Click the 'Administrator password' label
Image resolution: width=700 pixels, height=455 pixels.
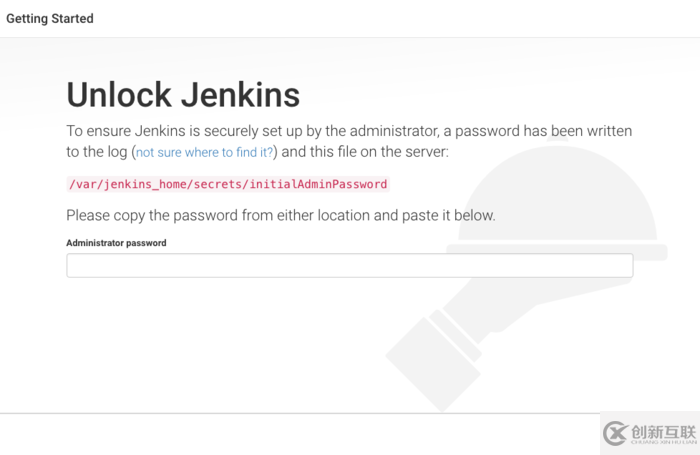coord(116,243)
